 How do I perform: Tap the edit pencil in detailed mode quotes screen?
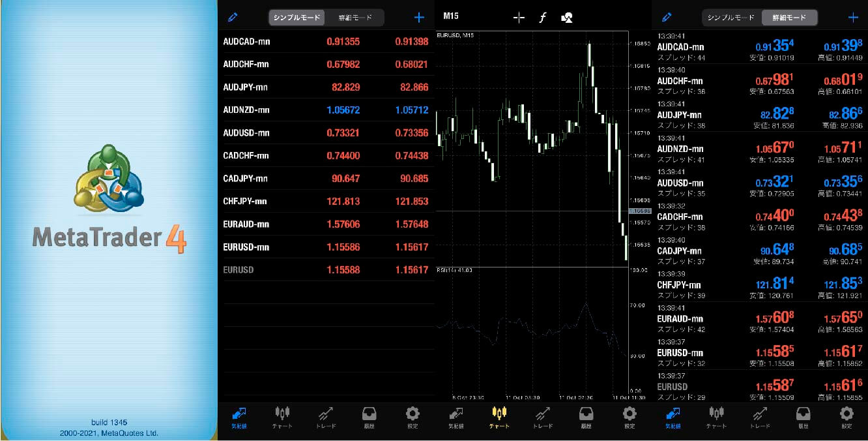pos(666,18)
